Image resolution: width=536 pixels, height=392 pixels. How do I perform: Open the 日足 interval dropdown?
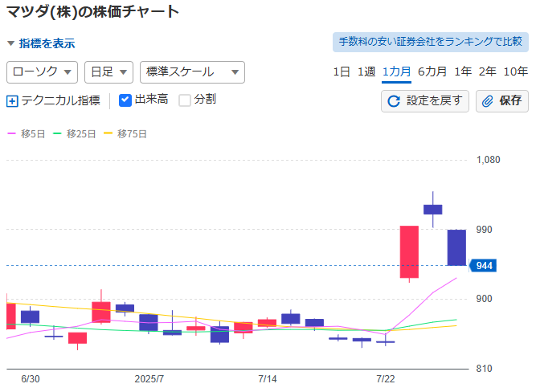108,72
